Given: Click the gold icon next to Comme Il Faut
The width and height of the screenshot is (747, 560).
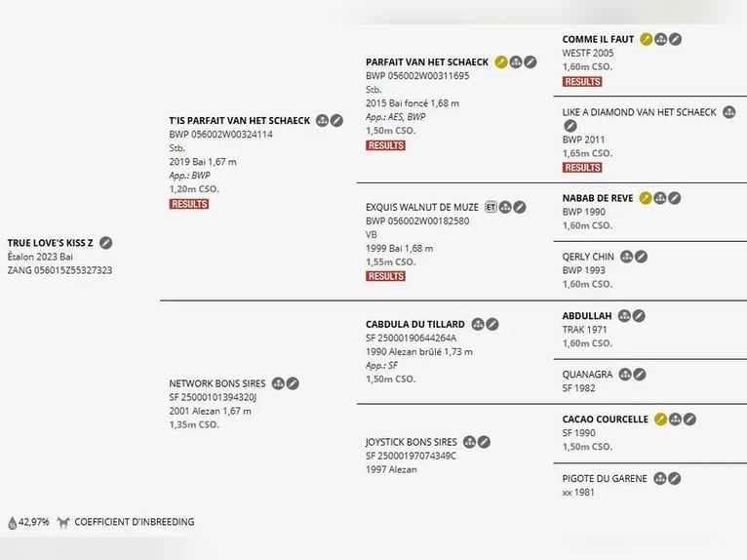Looking at the screenshot, I should pyautogui.click(x=646, y=39).
